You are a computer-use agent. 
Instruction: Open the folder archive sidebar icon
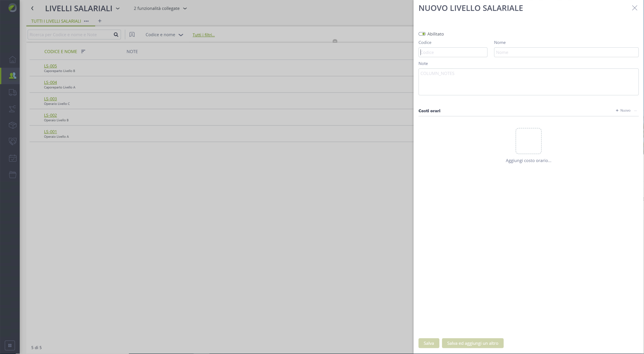pyautogui.click(x=12, y=174)
